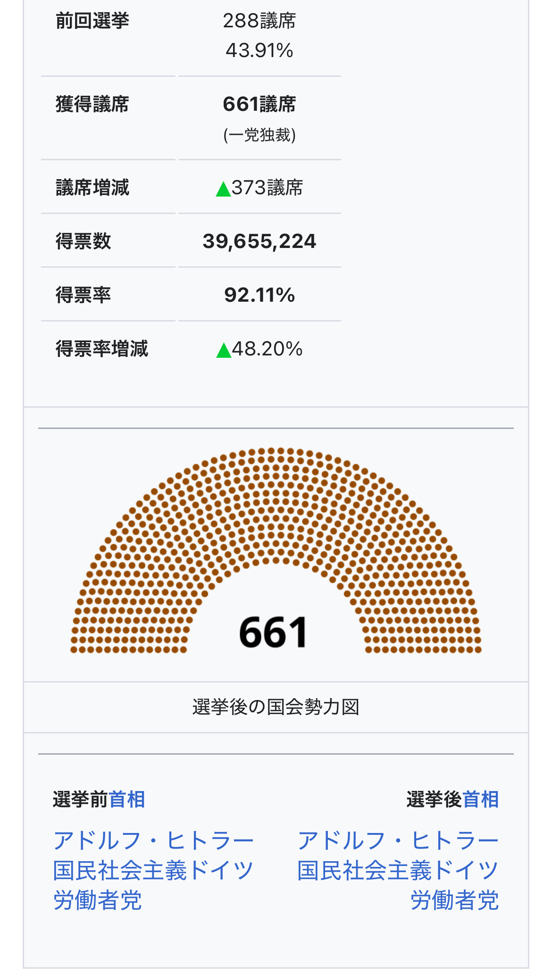Tap the vote count 39,655,224
This screenshot has width=552, height=980.
(x=259, y=241)
